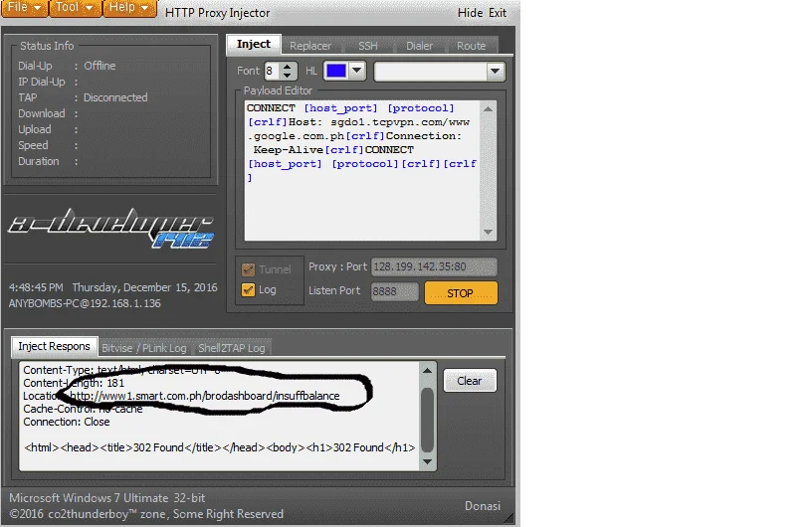Click the 'Connection: Close' line

67,422
